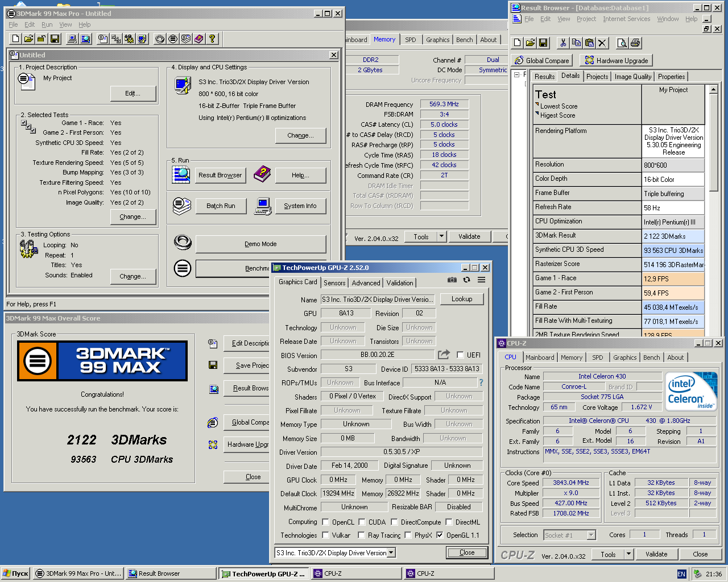Toggle the CUDA checkbox
The height and width of the screenshot is (582, 728).
362,522
